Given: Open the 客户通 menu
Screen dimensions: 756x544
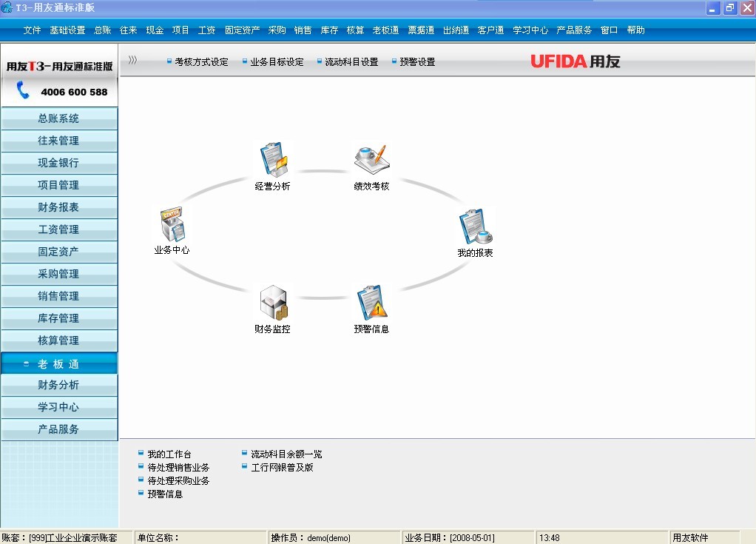Looking at the screenshot, I should click(x=491, y=30).
